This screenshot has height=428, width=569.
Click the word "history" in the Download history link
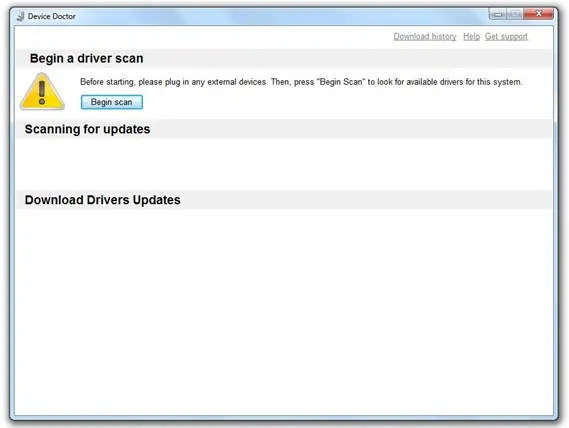coord(444,36)
